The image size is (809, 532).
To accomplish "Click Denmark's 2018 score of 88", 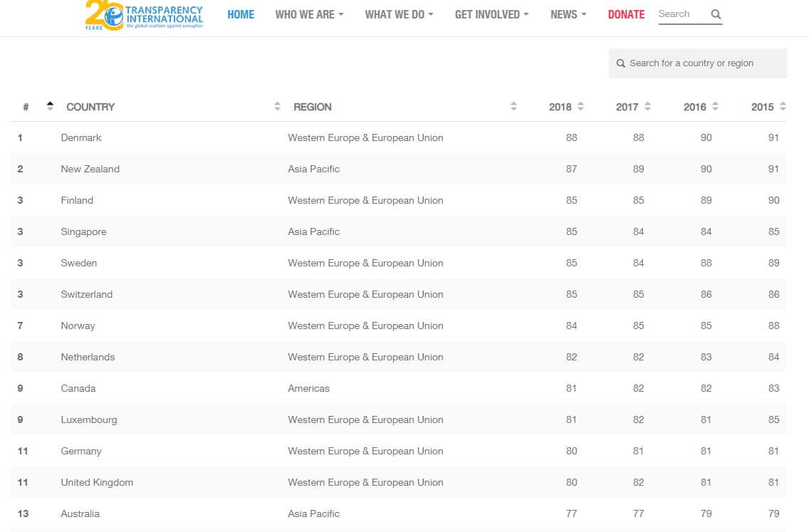I will (571, 137).
